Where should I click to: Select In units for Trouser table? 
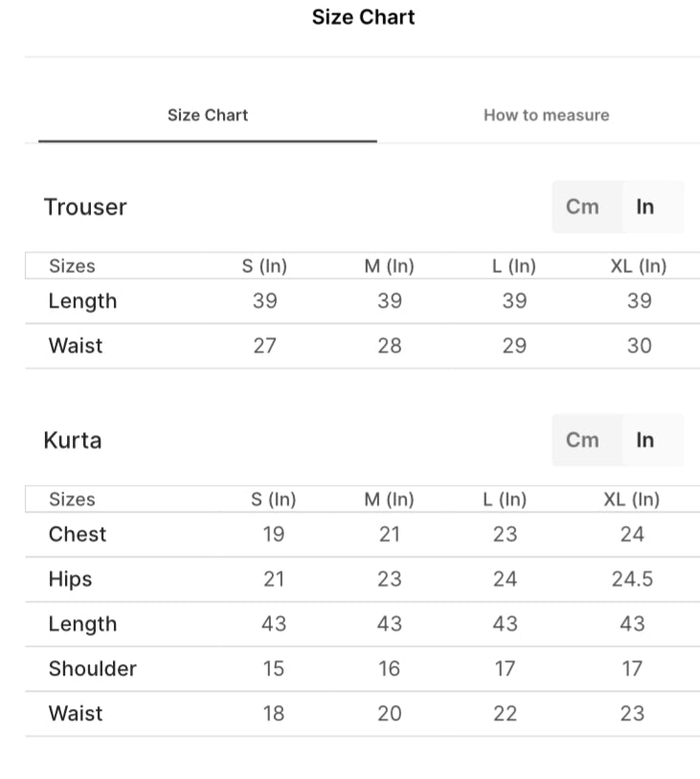[x=645, y=207]
